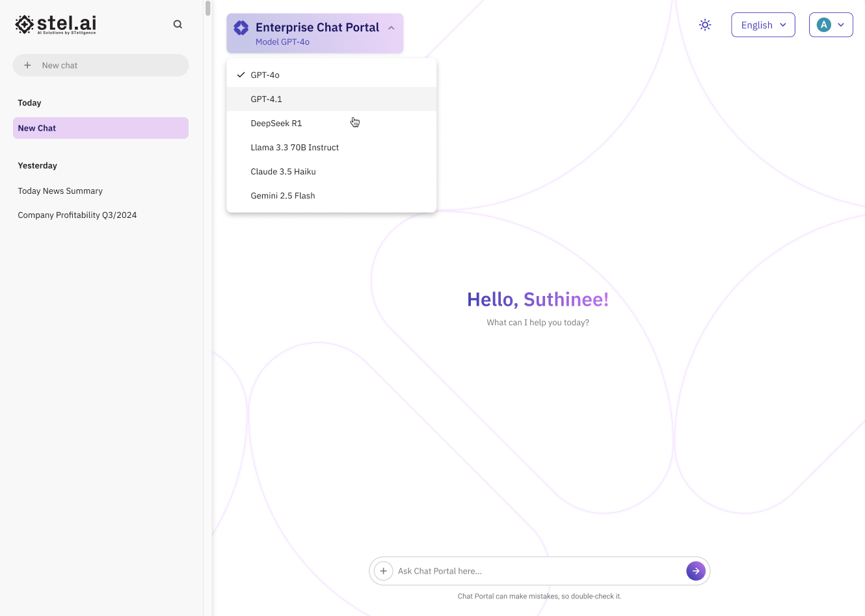Click the plus icon in New chat

pos(27,66)
